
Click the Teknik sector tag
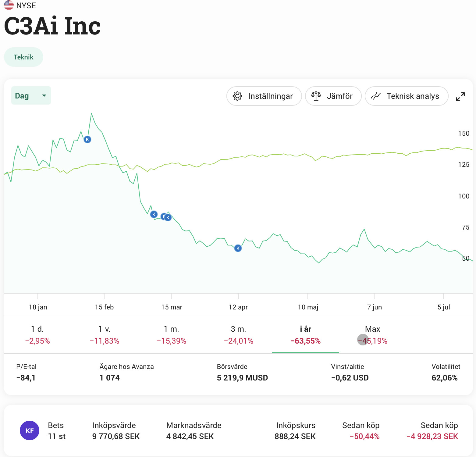point(23,57)
